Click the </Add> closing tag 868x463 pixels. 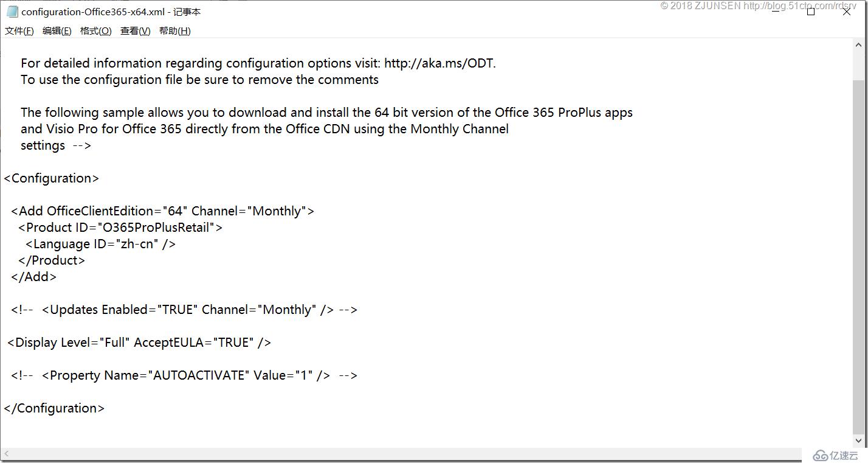(33, 277)
